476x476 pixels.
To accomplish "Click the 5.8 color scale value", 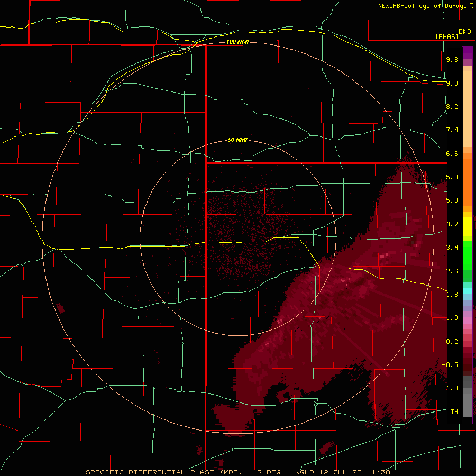I will coord(452,177).
